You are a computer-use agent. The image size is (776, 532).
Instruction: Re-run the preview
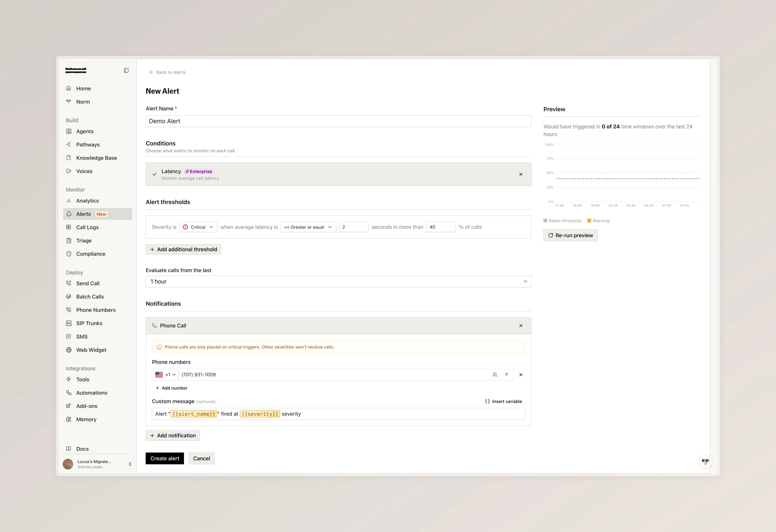pos(570,235)
